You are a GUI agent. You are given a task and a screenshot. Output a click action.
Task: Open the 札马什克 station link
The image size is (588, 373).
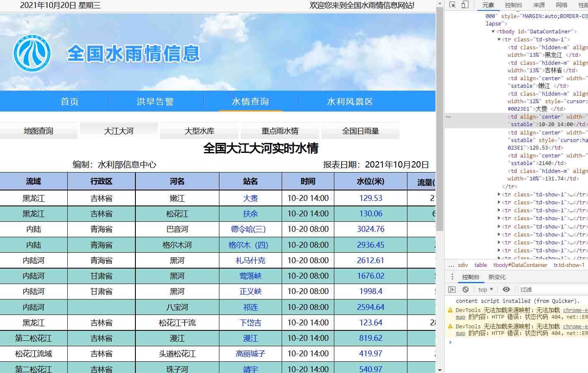click(x=250, y=260)
